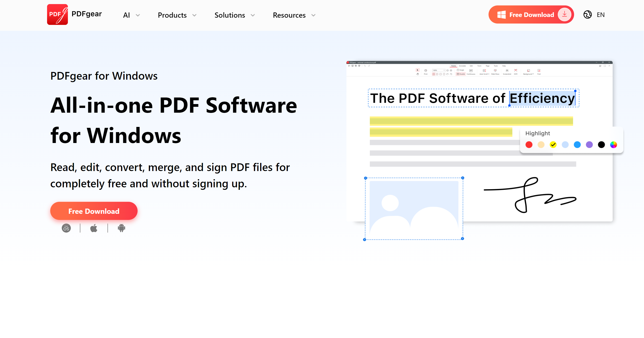Pick the red highlight color
Image resolution: width=644 pixels, height=338 pixels.
click(x=529, y=145)
